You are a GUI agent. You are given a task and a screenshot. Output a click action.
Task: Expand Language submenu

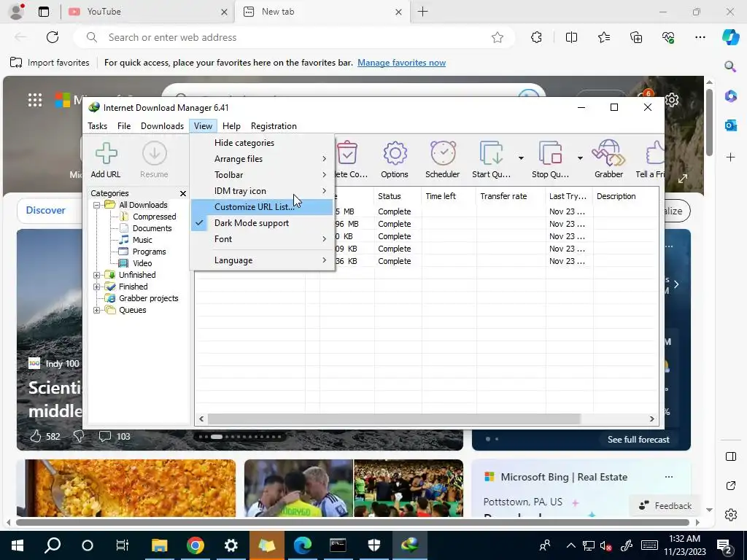point(262,260)
